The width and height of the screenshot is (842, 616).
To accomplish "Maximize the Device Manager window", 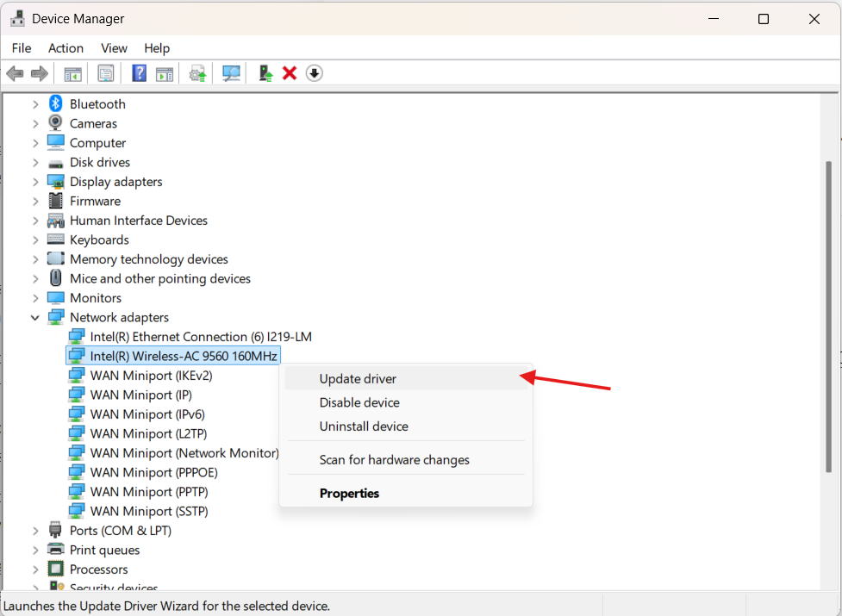I will coord(763,19).
